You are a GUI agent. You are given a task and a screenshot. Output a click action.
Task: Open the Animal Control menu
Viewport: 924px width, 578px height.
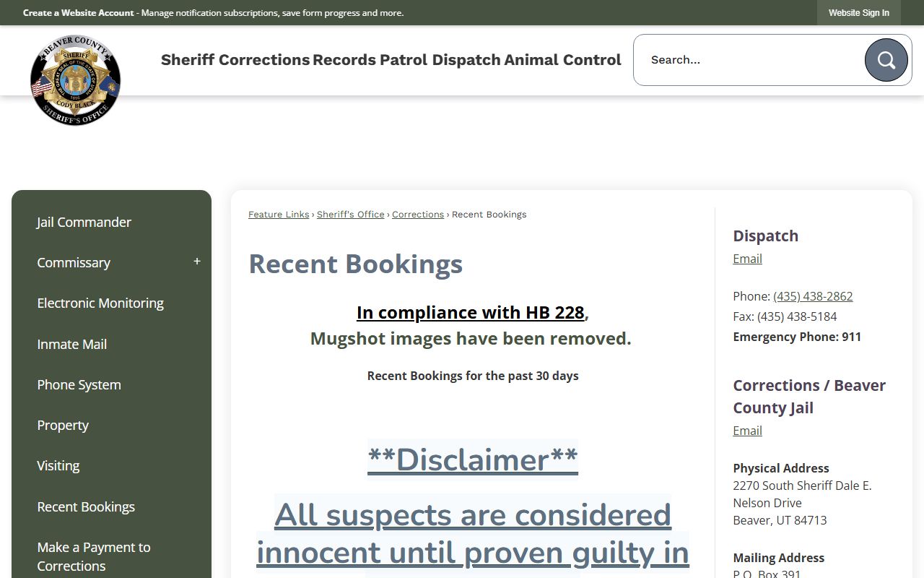562,60
